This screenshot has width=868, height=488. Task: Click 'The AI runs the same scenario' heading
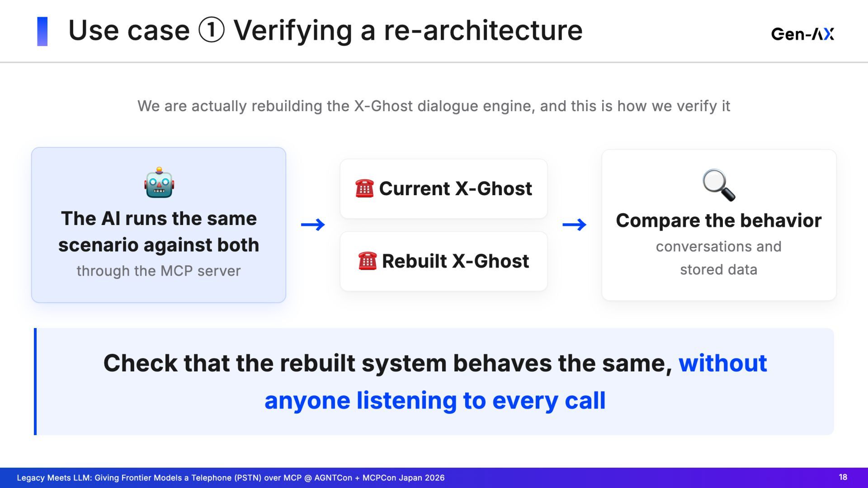point(159,231)
